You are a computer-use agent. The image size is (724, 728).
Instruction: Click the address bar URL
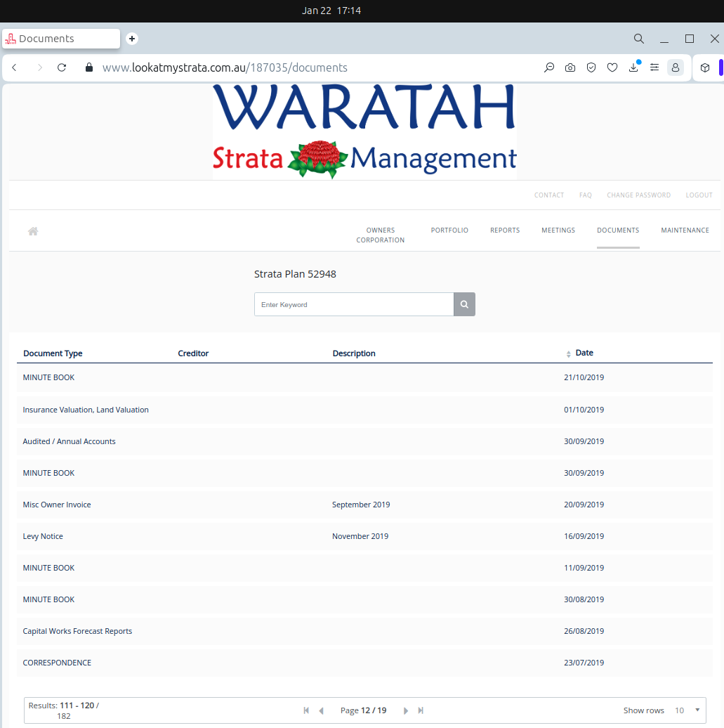[225, 67]
